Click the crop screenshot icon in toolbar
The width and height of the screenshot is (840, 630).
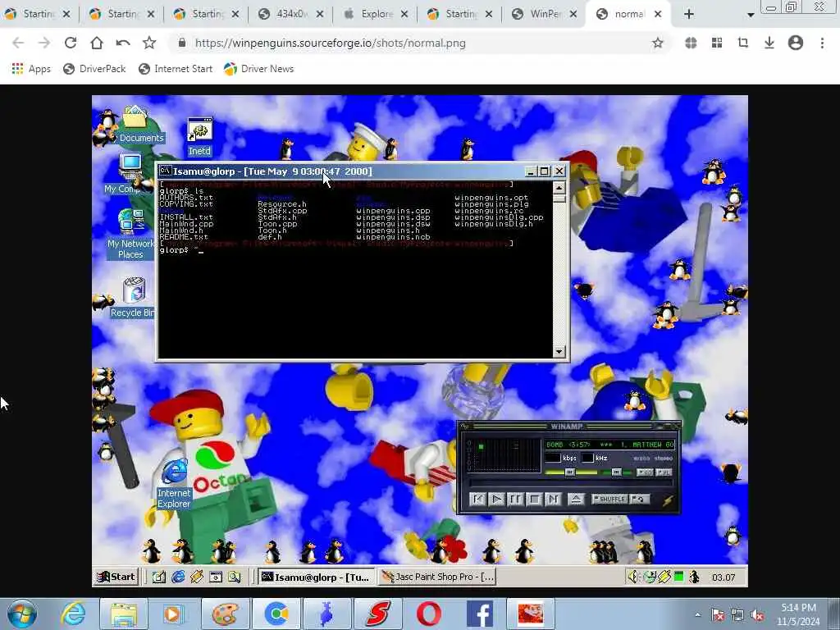pyautogui.click(x=743, y=43)
